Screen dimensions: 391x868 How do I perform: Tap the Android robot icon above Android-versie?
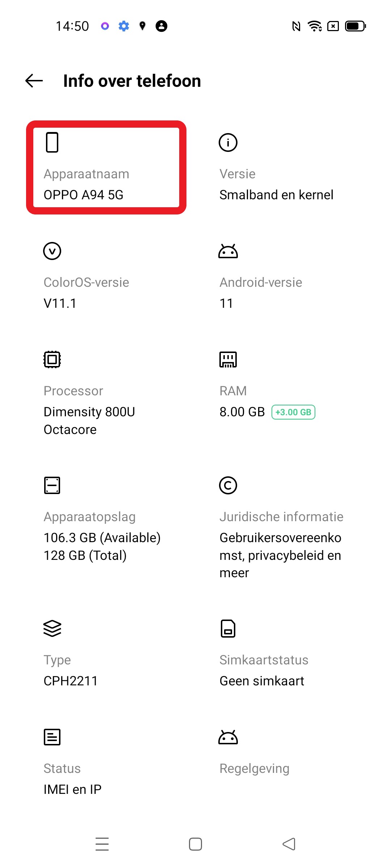tap(228, 251)
